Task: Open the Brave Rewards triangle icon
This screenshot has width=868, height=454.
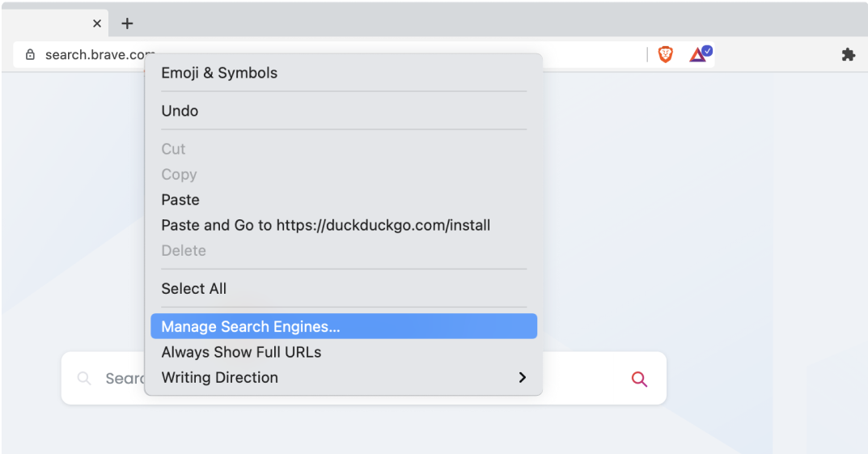Action: coord(697,55)
